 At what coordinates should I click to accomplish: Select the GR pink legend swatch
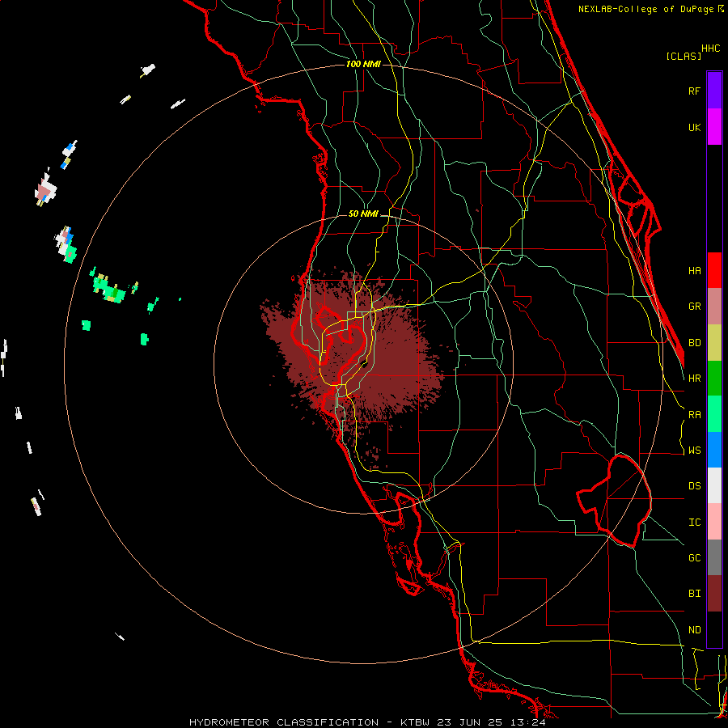[714, 307]
